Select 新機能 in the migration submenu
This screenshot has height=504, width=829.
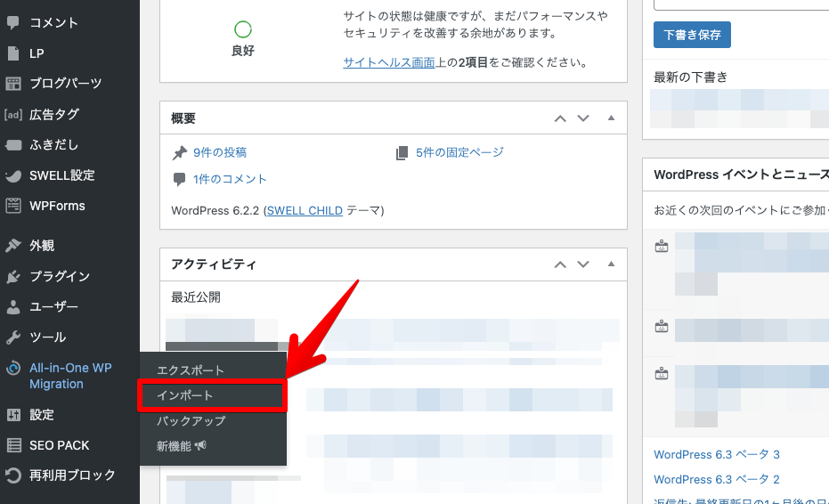[174, 446]
